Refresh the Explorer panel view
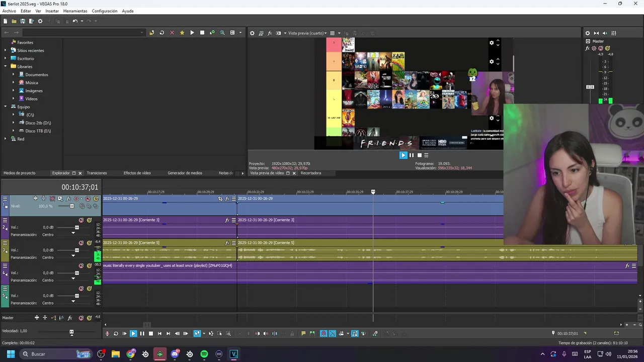This screenshot has height=362, width=644. 162,33
